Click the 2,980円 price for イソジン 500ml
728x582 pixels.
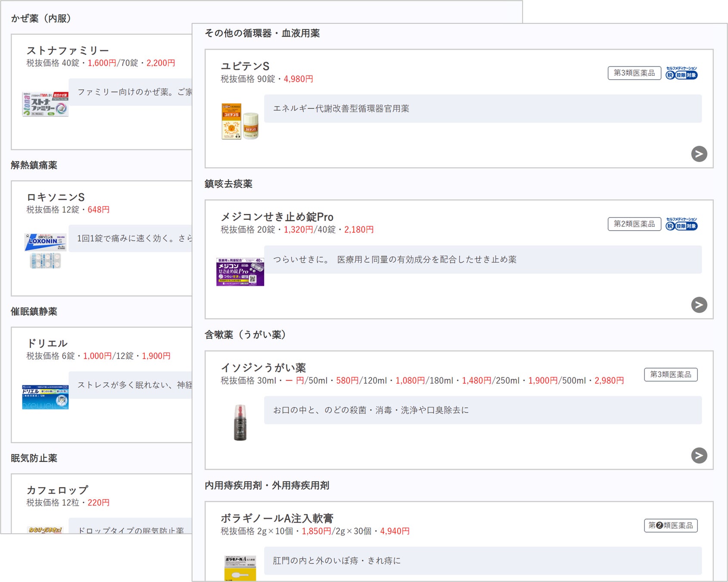pos(609,380)
